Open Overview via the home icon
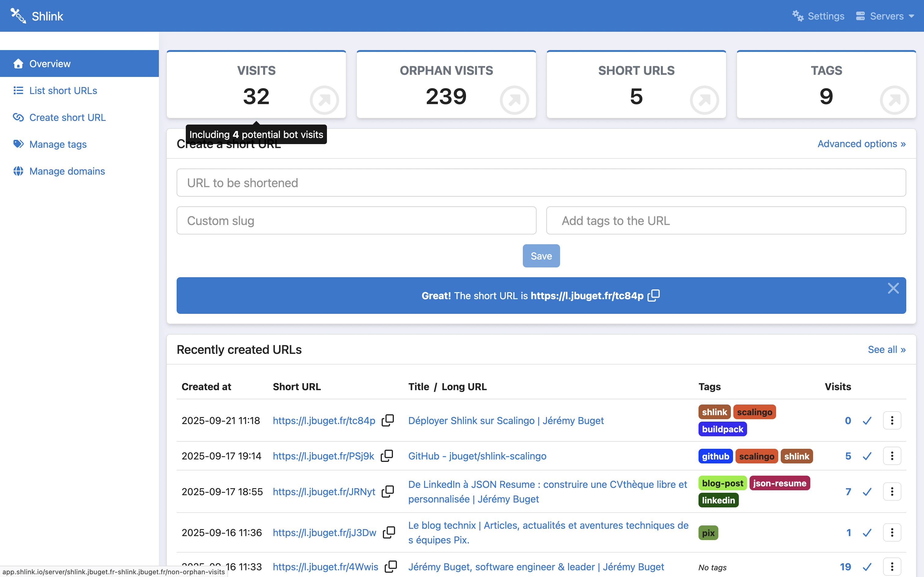This screenshot has height=577, width=924. point(18,64)
